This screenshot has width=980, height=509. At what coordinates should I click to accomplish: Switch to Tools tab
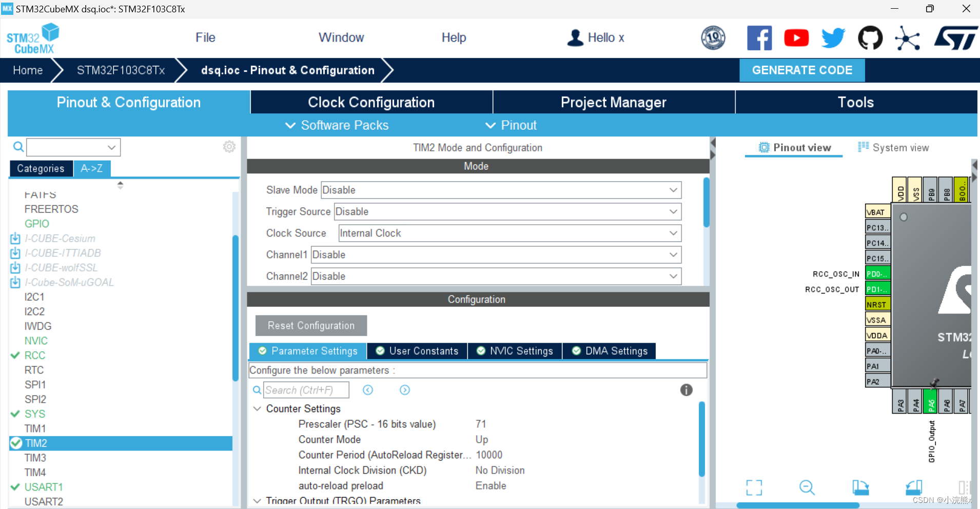coord(856,102)
